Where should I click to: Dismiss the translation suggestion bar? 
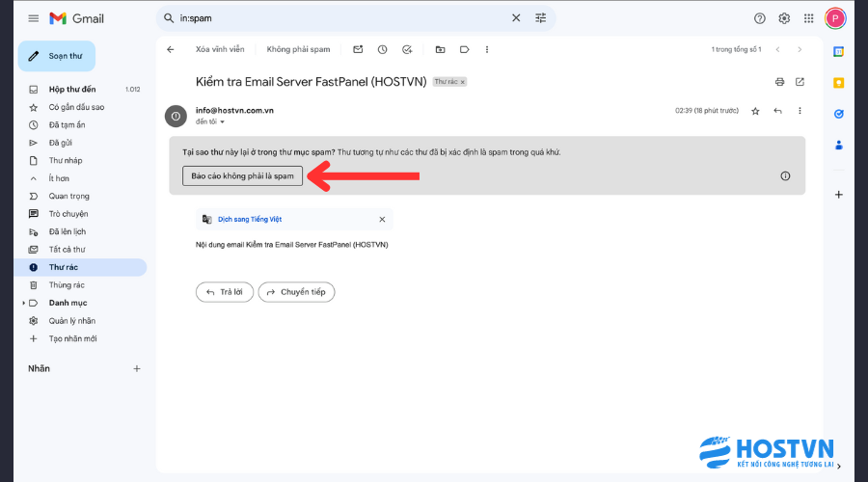[382, 219]
